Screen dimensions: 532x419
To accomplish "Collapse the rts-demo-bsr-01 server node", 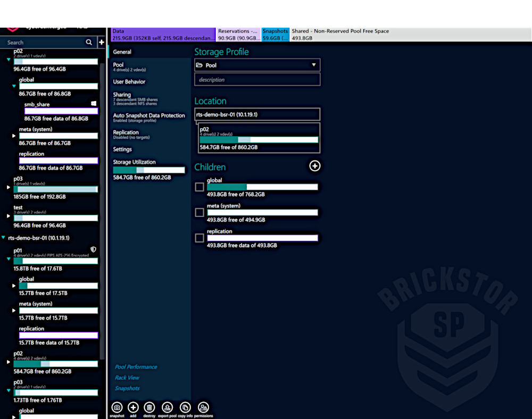I will pos(4,238).
